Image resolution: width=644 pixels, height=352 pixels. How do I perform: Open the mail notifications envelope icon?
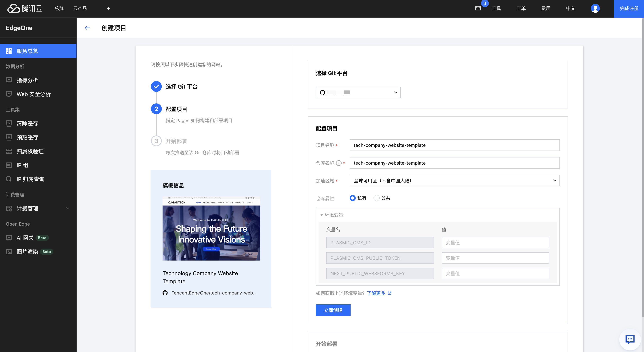tap(478, 8)
